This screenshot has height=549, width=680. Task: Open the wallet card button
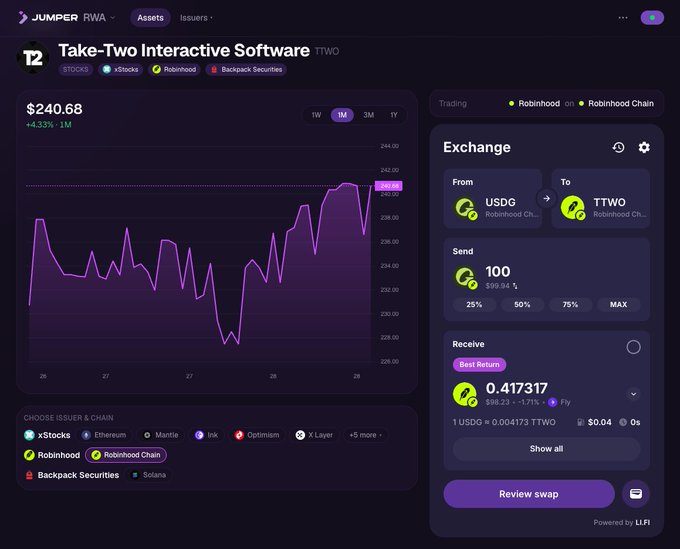636,494
